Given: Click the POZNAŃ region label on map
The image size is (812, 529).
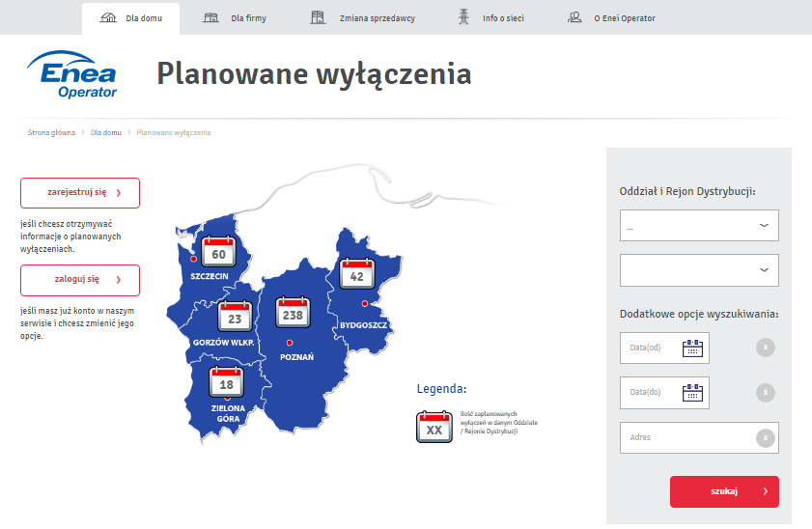Looking at the screenshot, I should coord(296,357).
